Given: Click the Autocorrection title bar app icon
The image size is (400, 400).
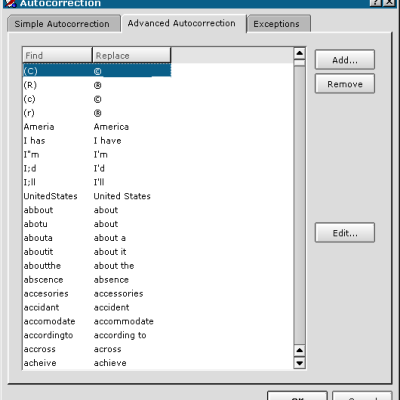Looking at the screenshot, I should tap(11, 3).
